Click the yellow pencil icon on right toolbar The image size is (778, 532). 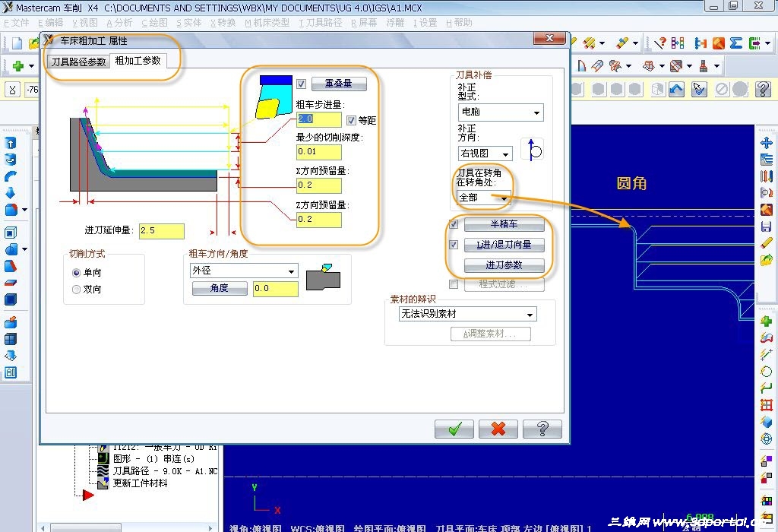766,242
